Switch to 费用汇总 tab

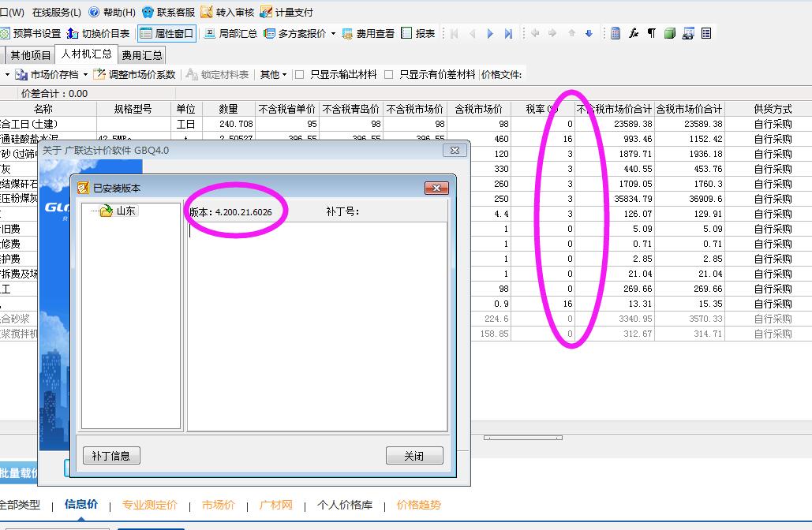pos(142,55)
